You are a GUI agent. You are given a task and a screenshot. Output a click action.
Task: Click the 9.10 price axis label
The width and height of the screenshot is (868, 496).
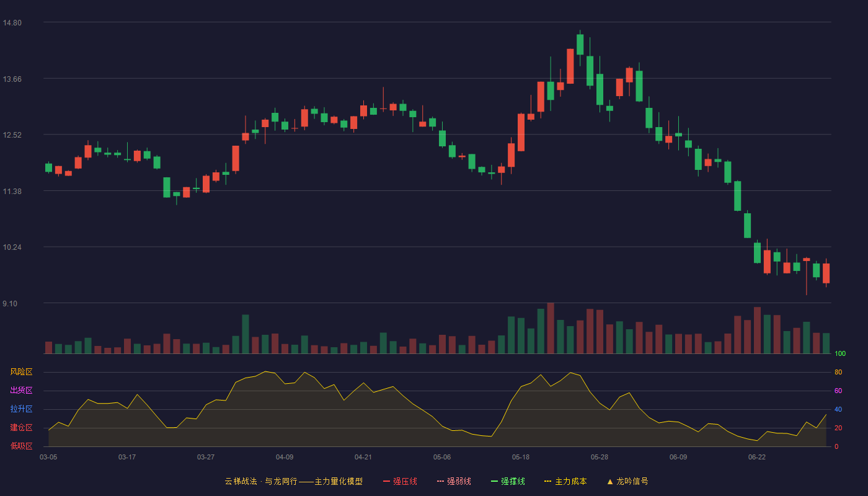pos(10,304)
